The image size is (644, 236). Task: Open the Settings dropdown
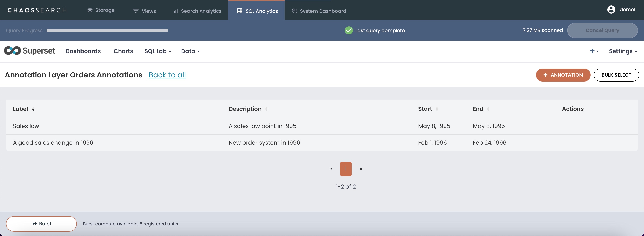click(623, 51)
